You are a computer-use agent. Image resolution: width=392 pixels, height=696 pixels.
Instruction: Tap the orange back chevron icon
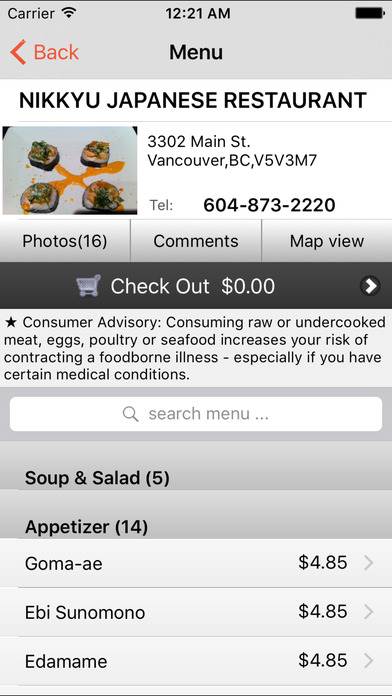18,52
